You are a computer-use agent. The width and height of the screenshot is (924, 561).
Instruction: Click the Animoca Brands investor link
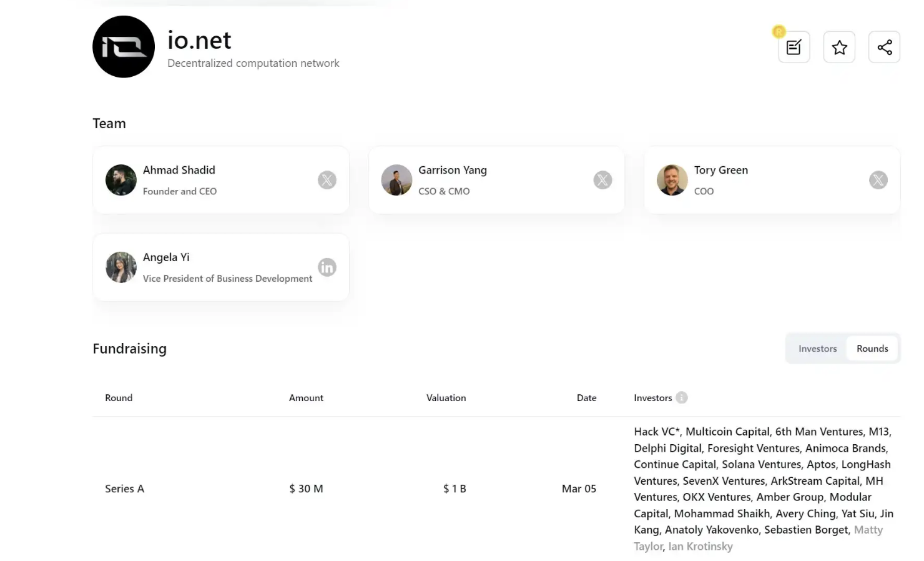[845, 448]
